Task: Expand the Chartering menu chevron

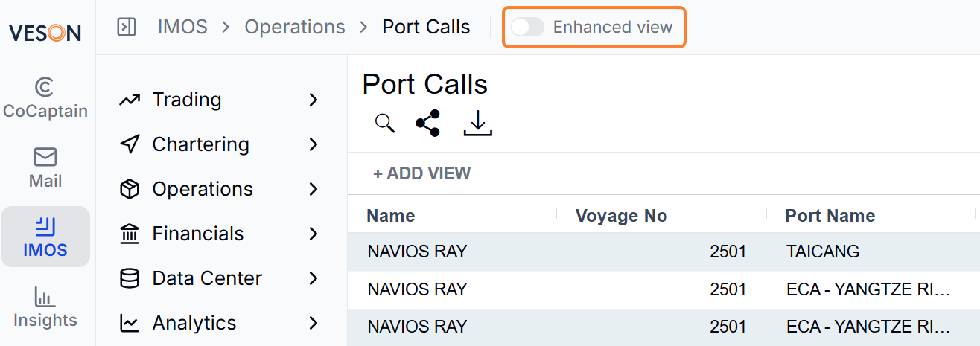Action: pyautogui.click(x=314, y=144)
